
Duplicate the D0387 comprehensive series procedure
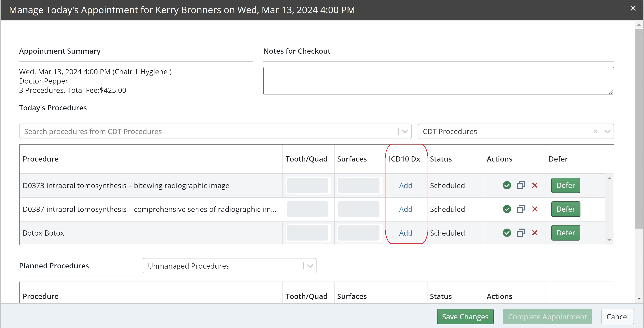(521, 209)
